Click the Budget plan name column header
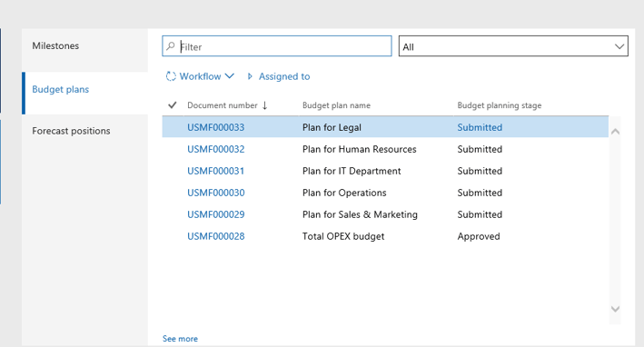 [336, 105]
